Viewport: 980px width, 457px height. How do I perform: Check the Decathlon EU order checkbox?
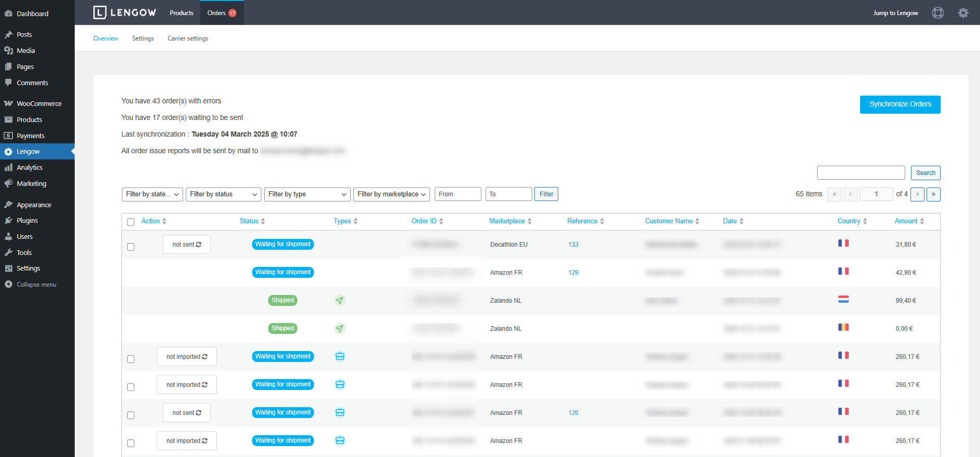pyautogui.click(x=131, y=247)
